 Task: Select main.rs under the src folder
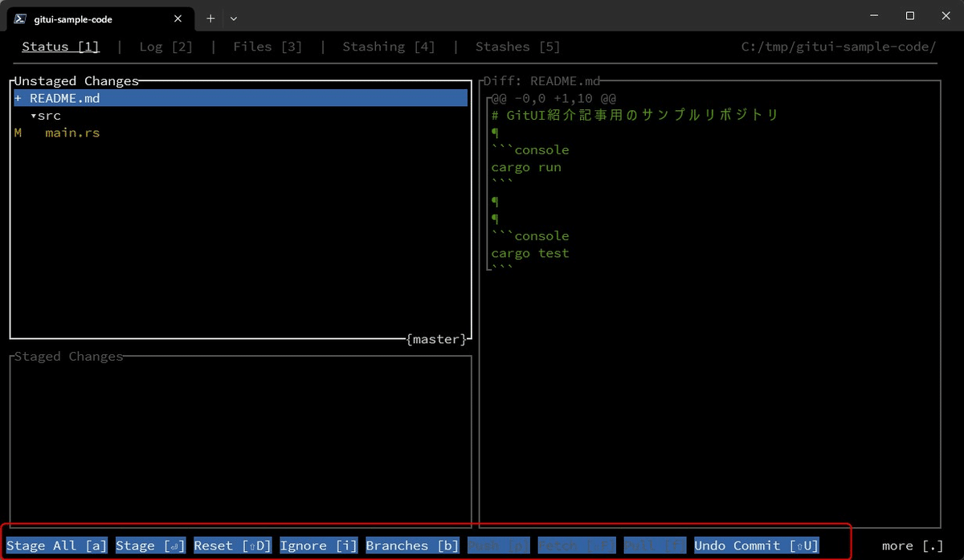(71, 133)
